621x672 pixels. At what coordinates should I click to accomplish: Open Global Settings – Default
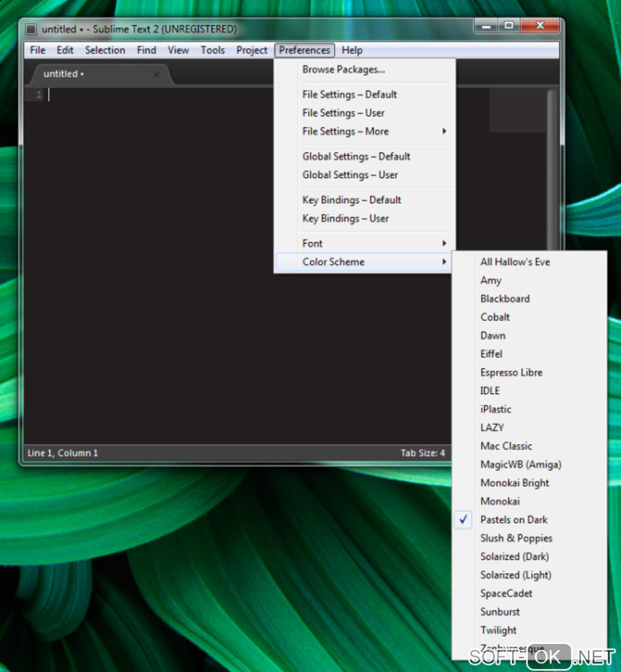point(365,156)
